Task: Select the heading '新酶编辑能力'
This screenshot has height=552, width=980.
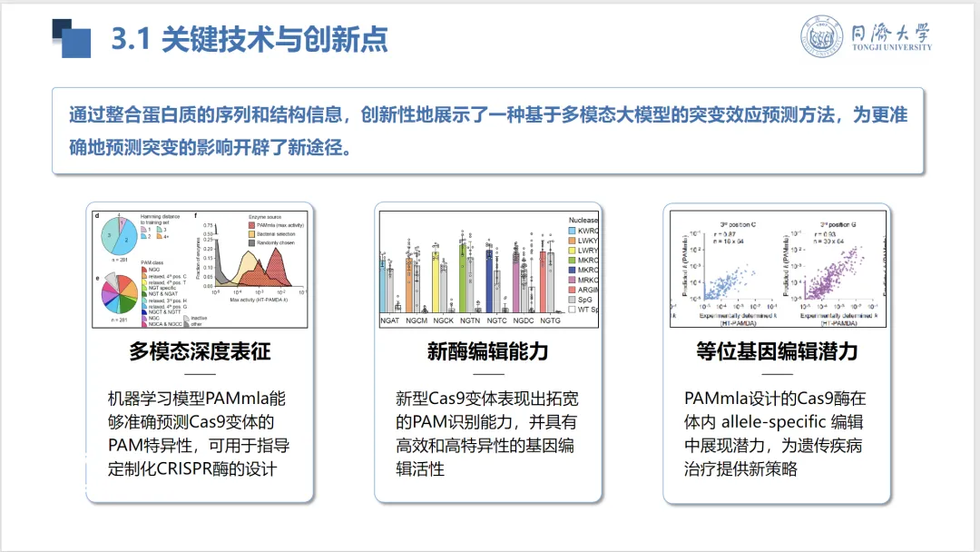Action: tap(488, 352)
